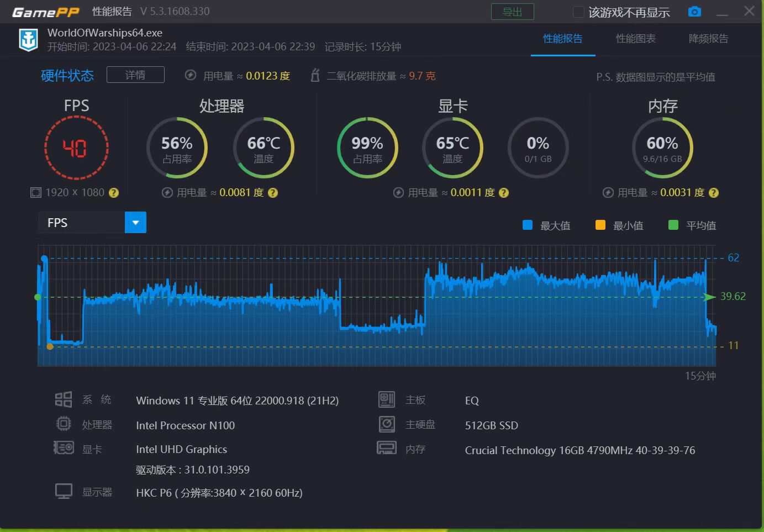Click the driver version 31.0.101.3959 text
764x532 pixels.
pyautogui.click(x=193, y=470)
